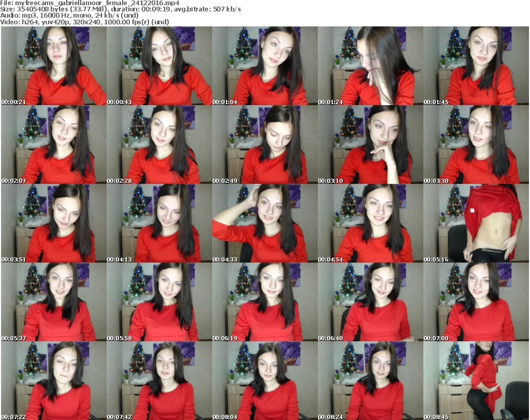Click the Size and duration info line
Viewport: 530px width, 420px height.
[x=121, y=9]
